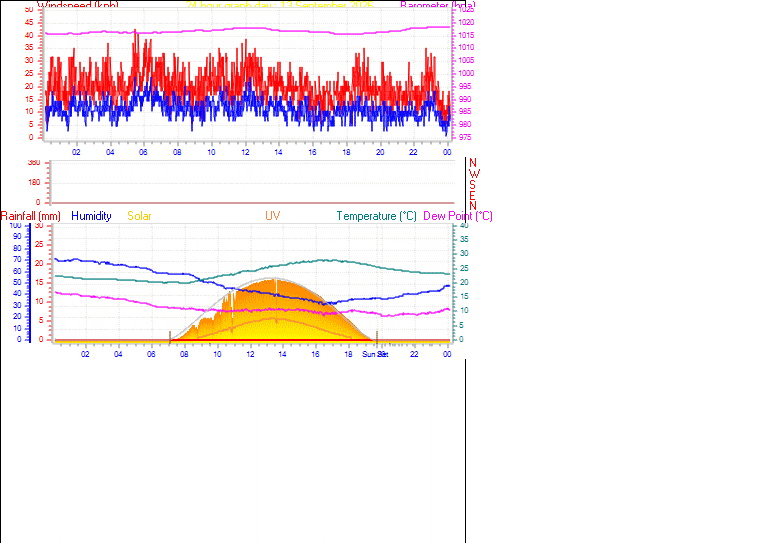Screen dimensions: 761x543
Task: Click the S wind direction letter
Action: pyautogui.click(x=472, y=185)
